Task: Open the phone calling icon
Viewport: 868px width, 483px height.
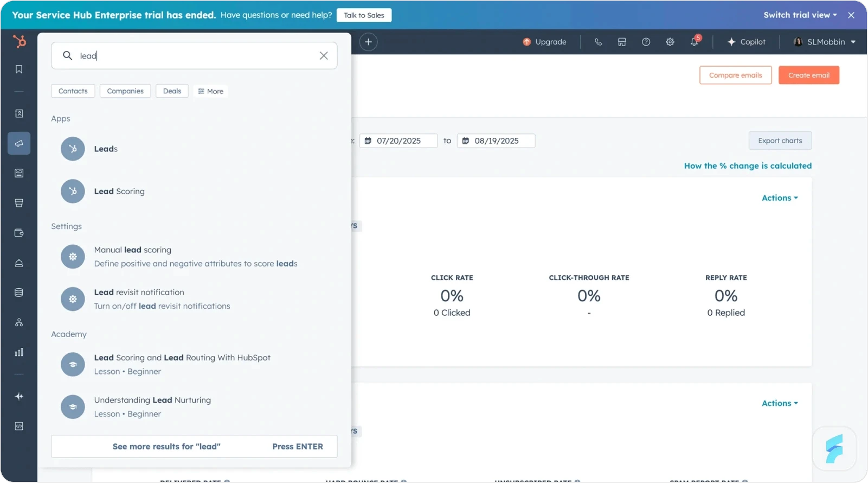Action: [598, 42]
